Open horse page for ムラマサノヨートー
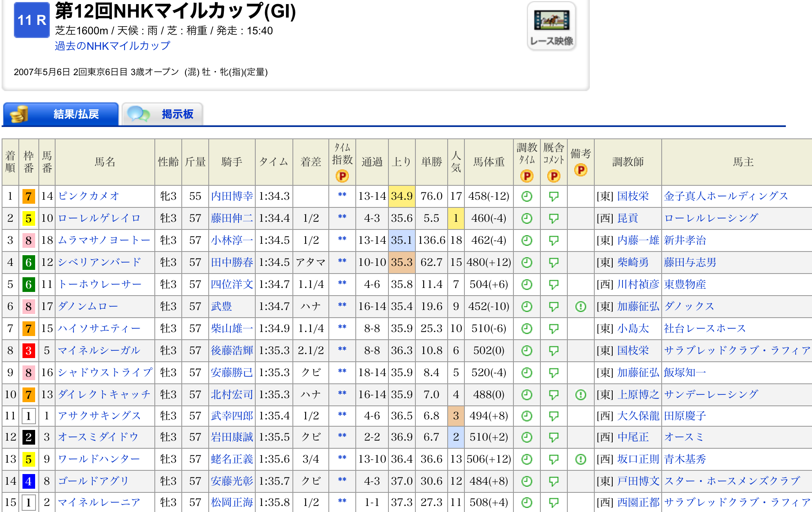The width and height of the screenshot is (812, 512). coord(105,240)
